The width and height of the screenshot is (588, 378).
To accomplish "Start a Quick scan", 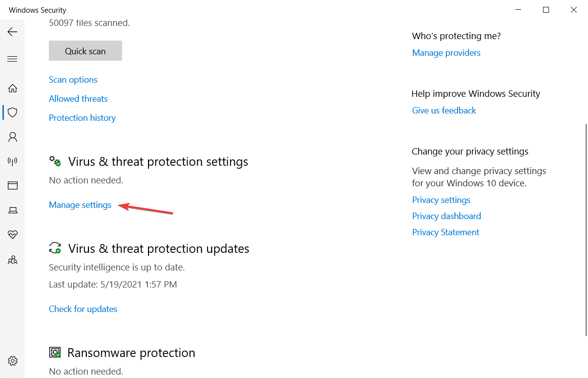I will (85, 51).
